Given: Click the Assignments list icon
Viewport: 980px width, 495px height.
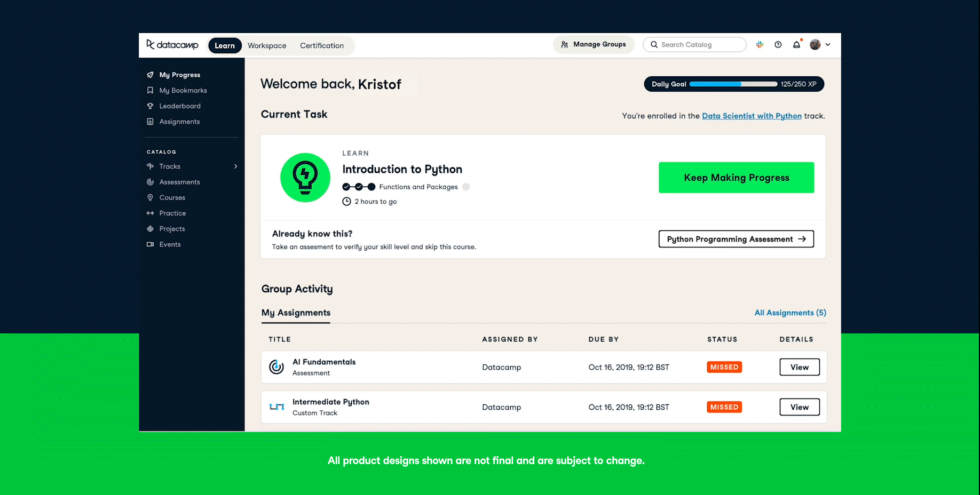Looking at the screenshot, I should (x=150, y=122).
